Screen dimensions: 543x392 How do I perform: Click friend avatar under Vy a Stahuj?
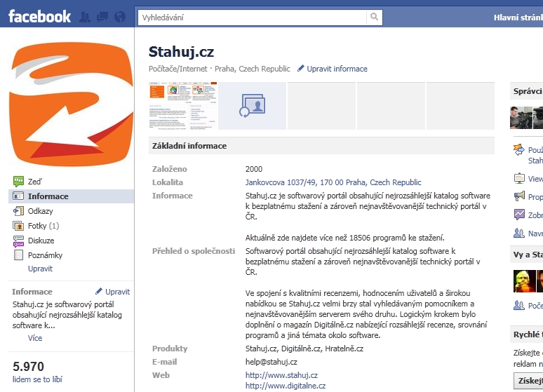(x=524, y=281)
